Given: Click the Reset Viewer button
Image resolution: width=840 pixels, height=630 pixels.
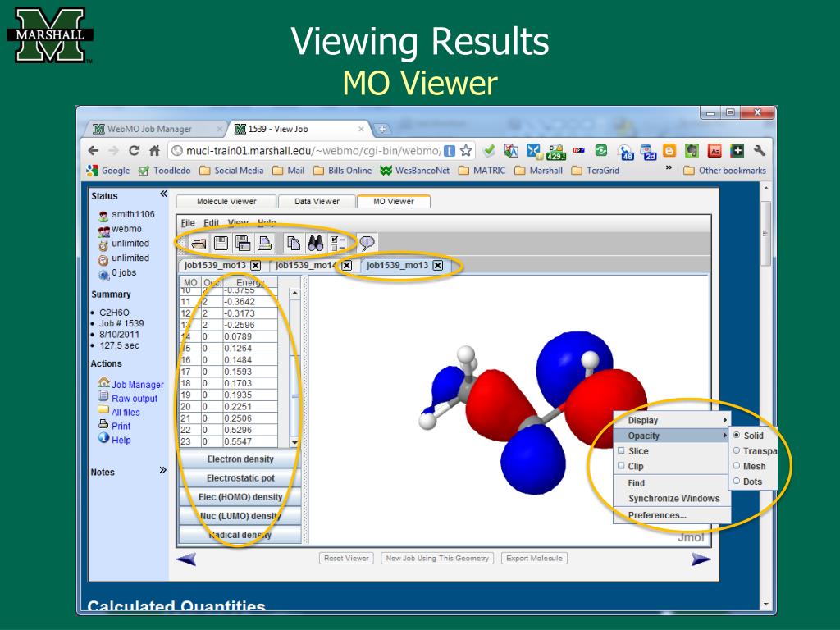Looking at the screenshot, I should pos(346,558).
